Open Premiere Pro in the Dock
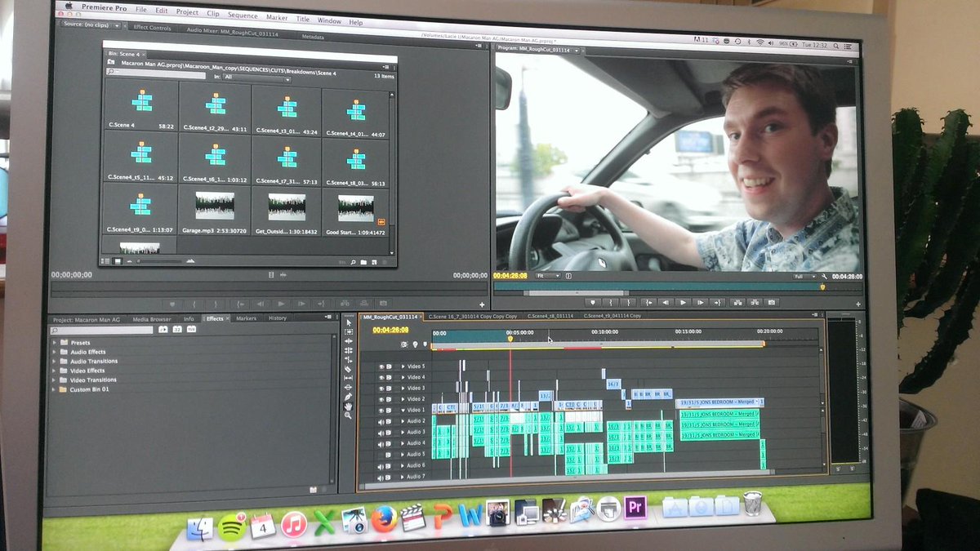The image size is (980, 551). 635,508
